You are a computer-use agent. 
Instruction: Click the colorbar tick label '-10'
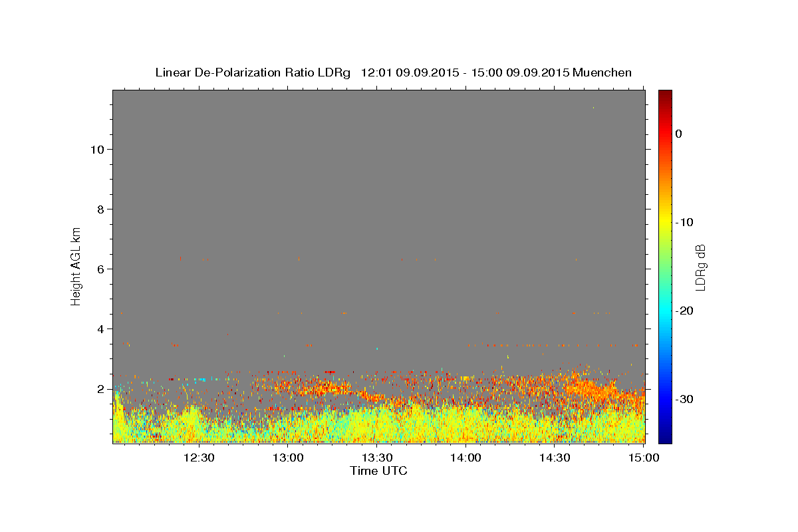685,222
